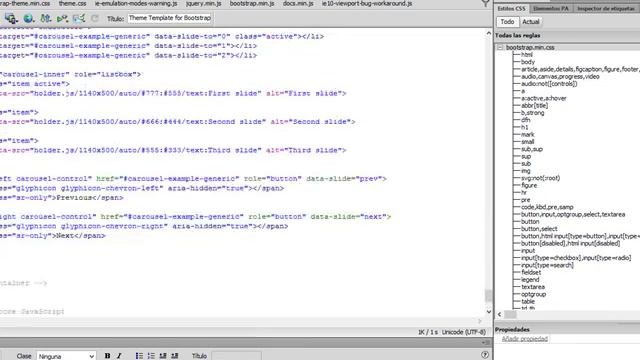Click the code view scroll up arrow
The image size is (640, 360).
point(489,33)
